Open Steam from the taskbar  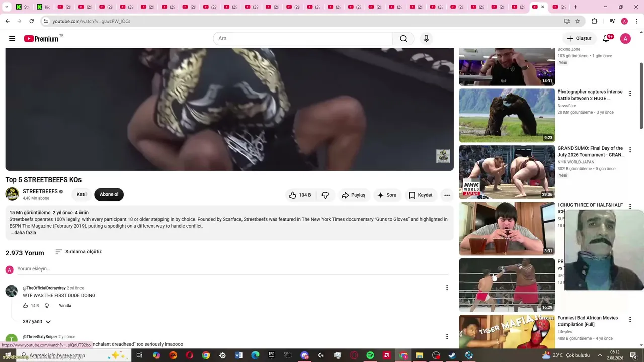[452, 355]
